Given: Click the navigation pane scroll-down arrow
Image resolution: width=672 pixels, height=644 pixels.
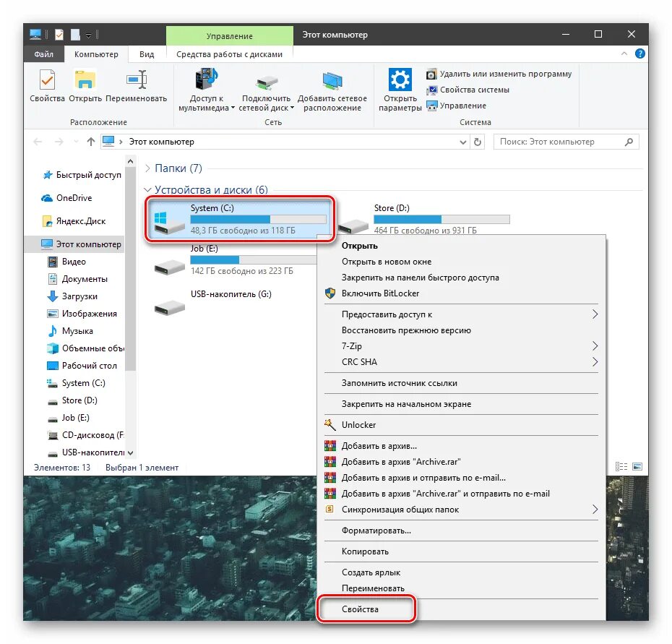Looking at the screenshot, I should click(130, 452).
